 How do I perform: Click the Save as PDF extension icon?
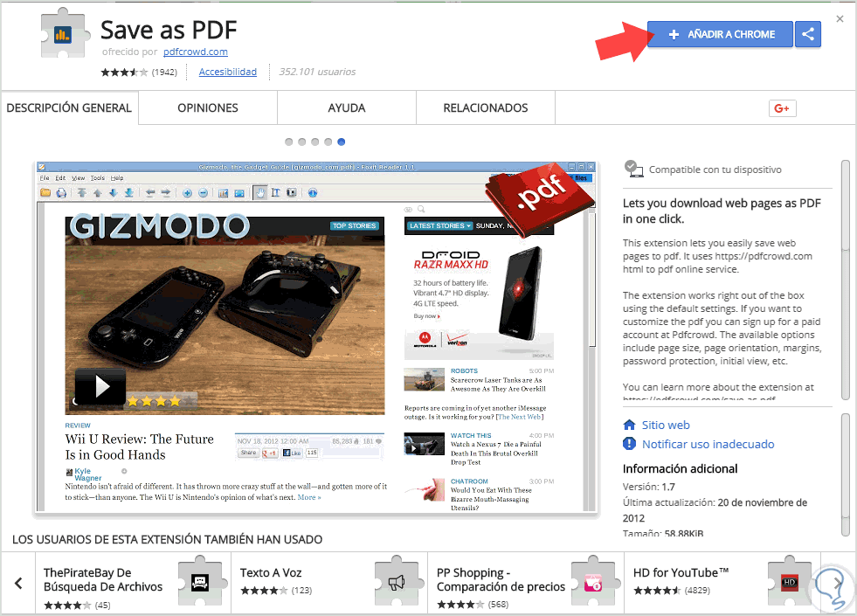tap(65, 34)
